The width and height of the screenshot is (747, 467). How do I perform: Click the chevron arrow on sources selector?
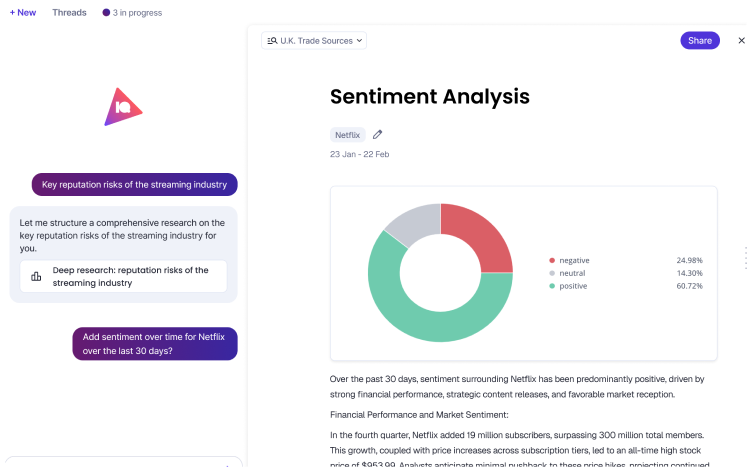360,41
